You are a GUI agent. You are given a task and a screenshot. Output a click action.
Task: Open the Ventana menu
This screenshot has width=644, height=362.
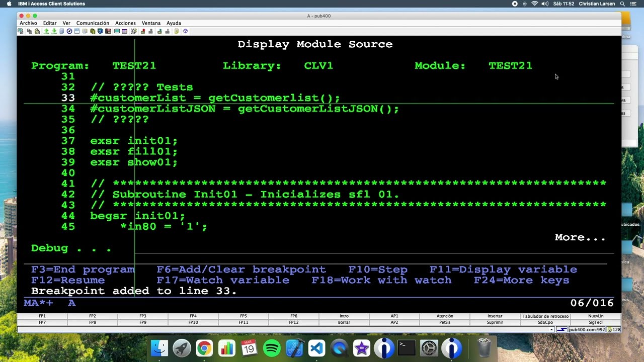point(151,23)
